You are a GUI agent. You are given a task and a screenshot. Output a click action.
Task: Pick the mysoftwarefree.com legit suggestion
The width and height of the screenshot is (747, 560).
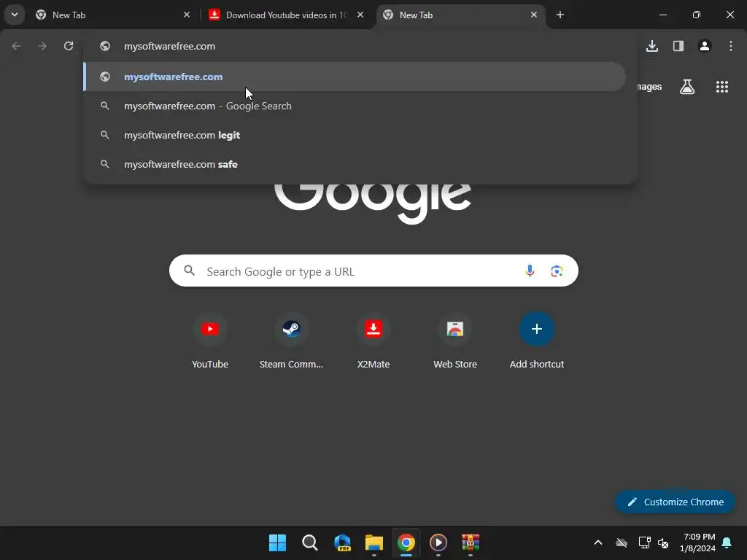tap(355, 135)
